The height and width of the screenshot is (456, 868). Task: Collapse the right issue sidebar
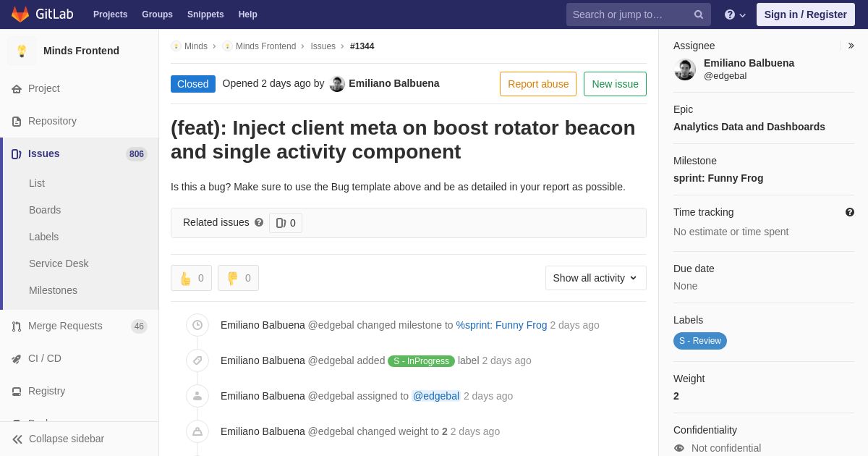851,46
